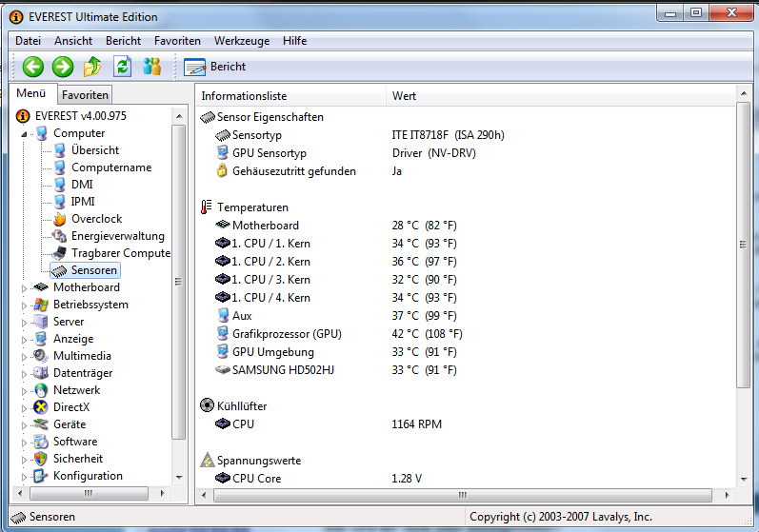This screenshot has height=532, width=759.
Task: Open the users/people toolbar icon
Action: coord(152,67)
